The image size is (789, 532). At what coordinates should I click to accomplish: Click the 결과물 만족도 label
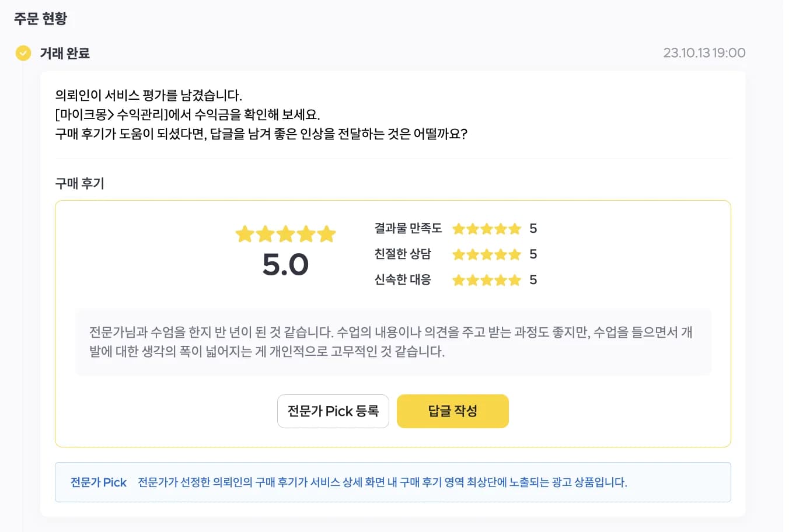[x=408, y=228]
